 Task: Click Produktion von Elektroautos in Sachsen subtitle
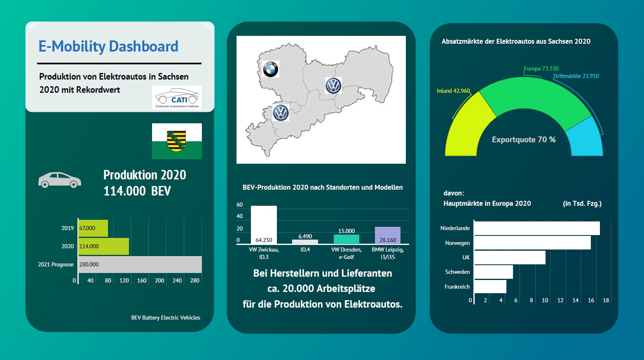tap(114, 77)
